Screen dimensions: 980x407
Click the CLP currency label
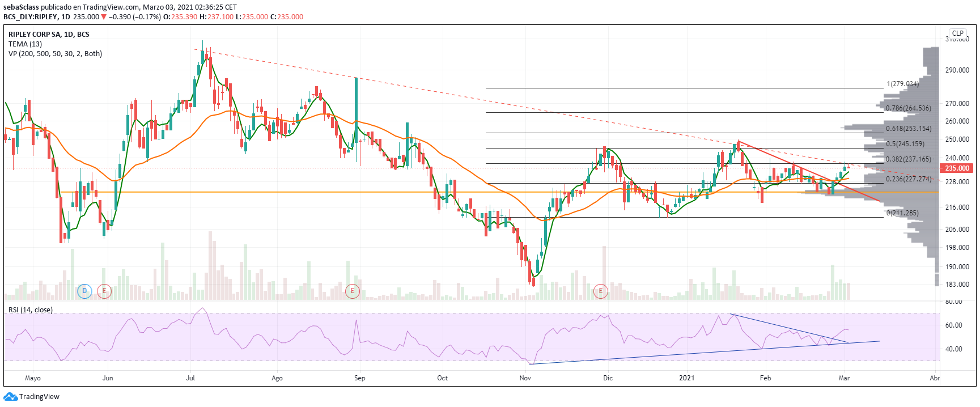(958, 33)
